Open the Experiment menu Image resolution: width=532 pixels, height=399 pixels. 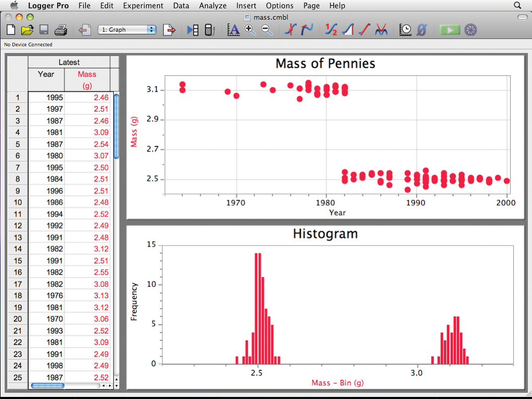point(143,6)
